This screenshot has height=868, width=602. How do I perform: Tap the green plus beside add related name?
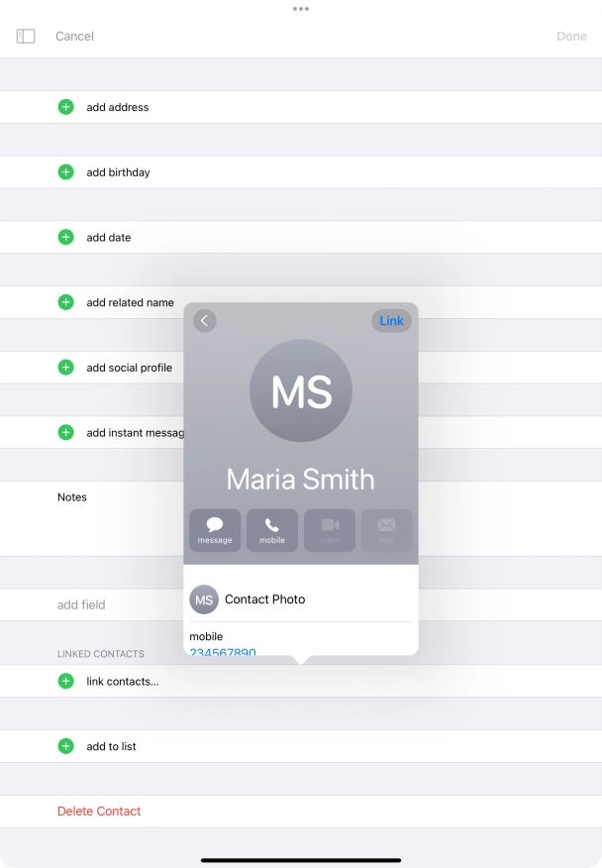(x=65, y=302)
